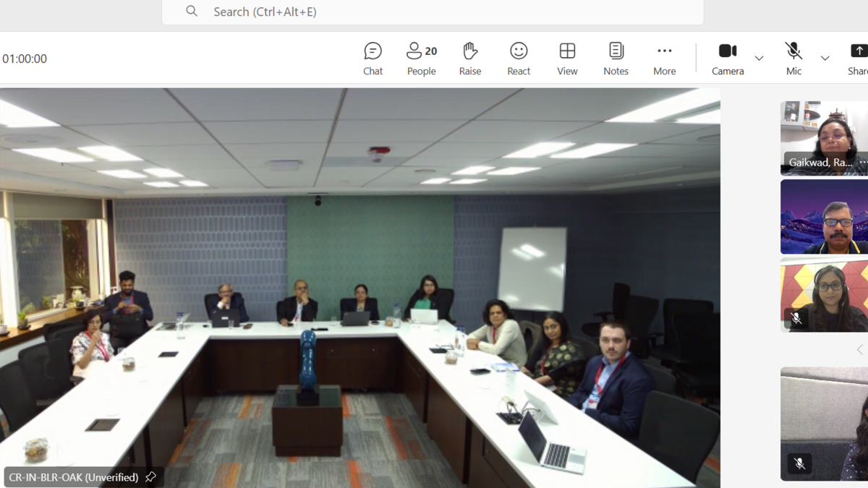The width and height of the screenshot is (868, 488).
Task: Expand the Mic options dropdown arrow
Action: pyautogui.click(x=825, y=59)
